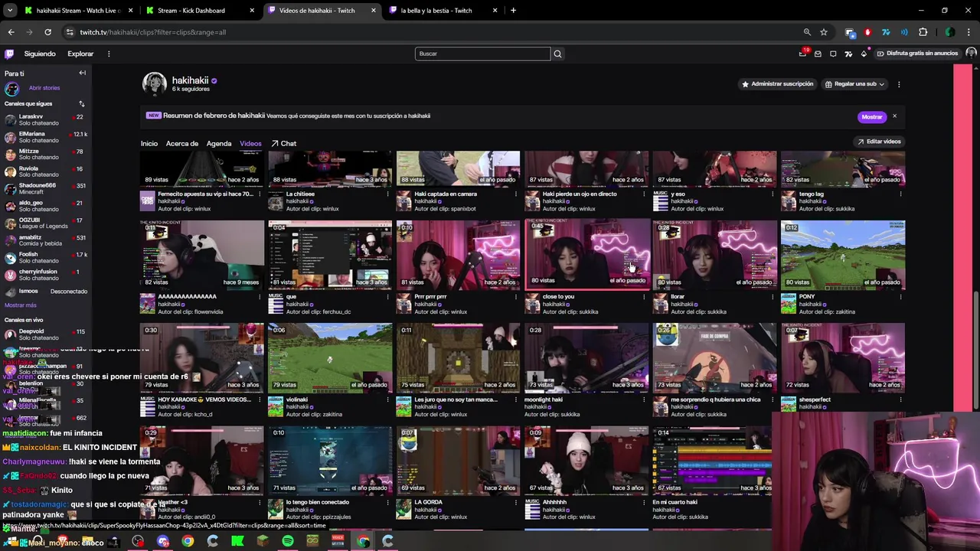
Task: Open the channel options three-dot menu
Action: (x=899, y=84)
